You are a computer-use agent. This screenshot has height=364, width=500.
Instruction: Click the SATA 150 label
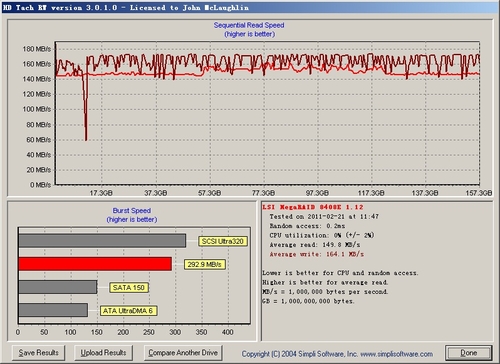coord(129,288)
